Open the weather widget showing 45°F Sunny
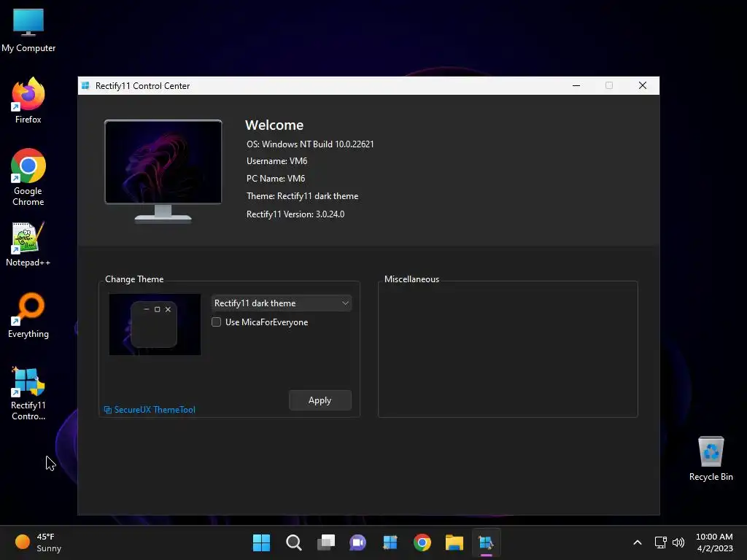 [38, 542]
